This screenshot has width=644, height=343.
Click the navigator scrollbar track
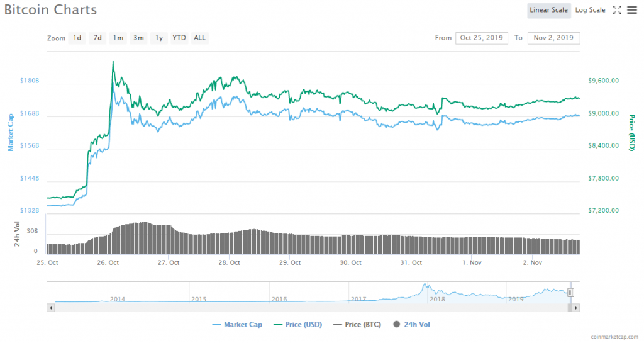point(311,308)
